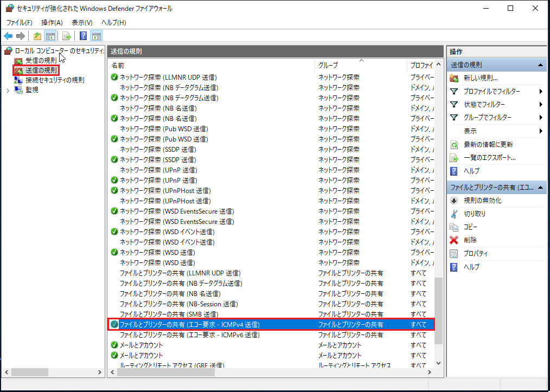Sort by 名前 column header

coord(212,65)
